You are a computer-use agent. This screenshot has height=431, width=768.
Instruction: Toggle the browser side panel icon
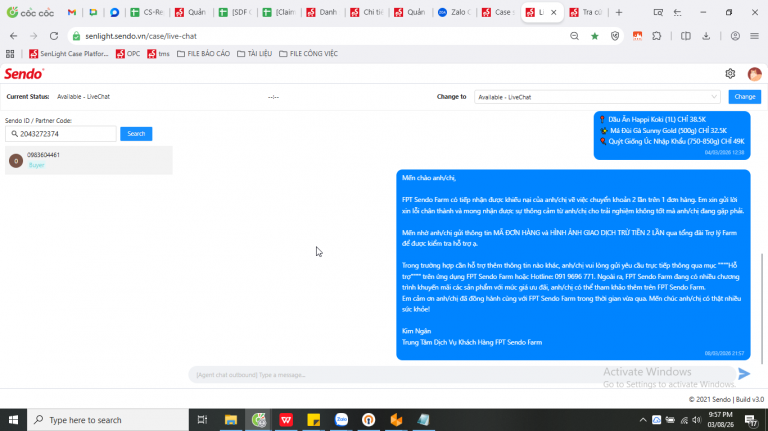coord(686,36)
